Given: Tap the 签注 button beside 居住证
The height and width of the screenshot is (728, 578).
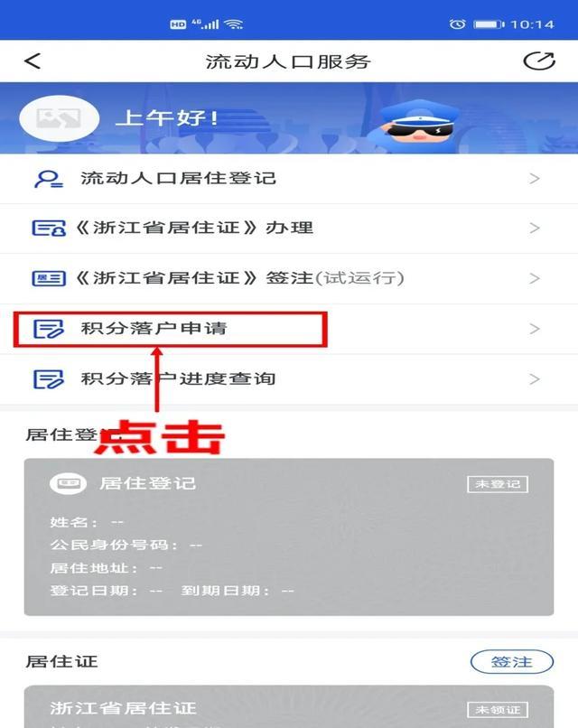Looking at the screenshot, I should click(511, 661).
